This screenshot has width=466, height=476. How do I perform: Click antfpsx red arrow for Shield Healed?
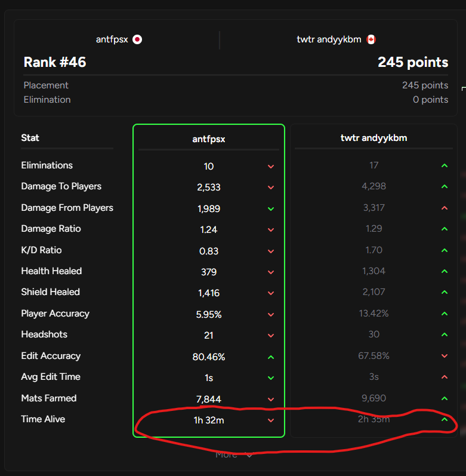coord(271,293)
